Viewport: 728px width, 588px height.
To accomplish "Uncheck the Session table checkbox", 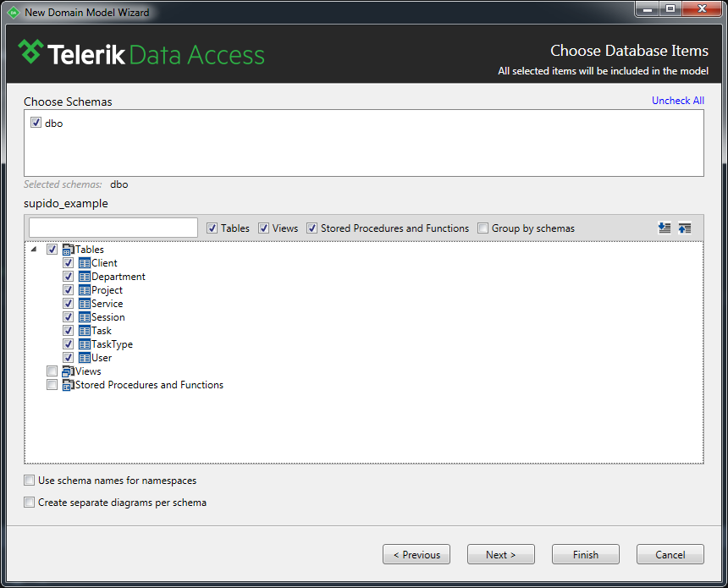I will click(69, 316).
